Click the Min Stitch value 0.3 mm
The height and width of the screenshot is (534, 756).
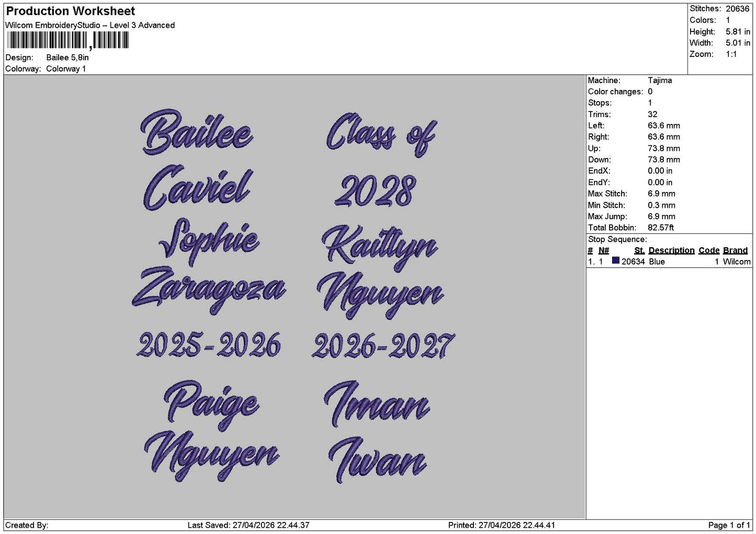click(661, 206)
